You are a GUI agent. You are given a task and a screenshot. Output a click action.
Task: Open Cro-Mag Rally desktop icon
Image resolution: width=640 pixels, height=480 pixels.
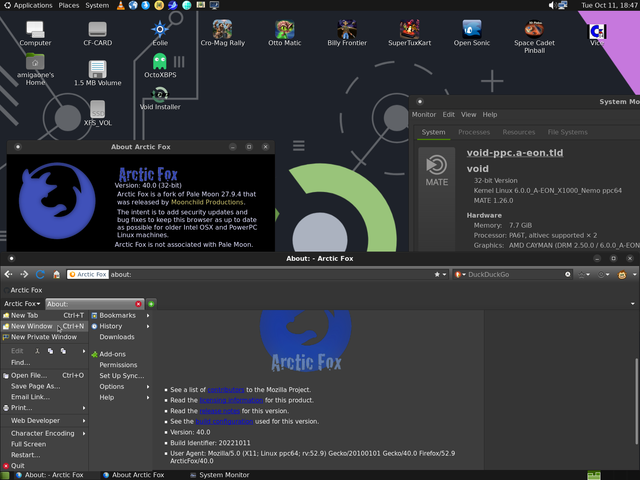pyautogui.click(x=222, y=33)
